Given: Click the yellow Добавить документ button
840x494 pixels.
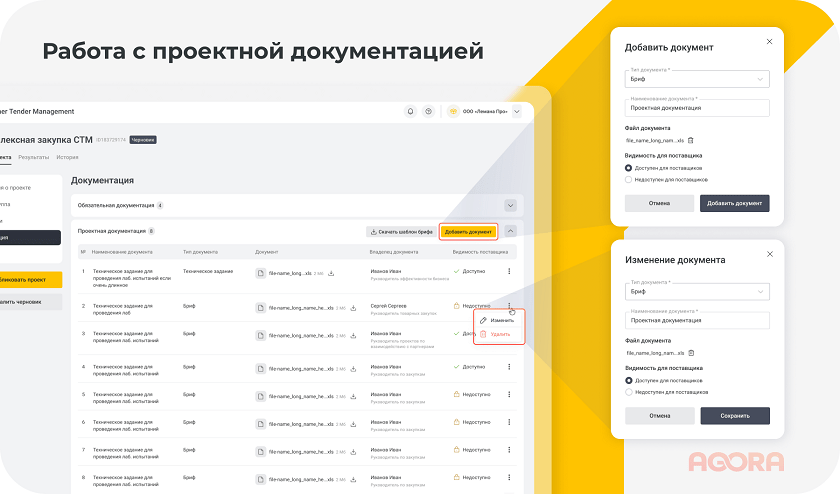Looking at the screenshot, I should [x=468, y=231].
